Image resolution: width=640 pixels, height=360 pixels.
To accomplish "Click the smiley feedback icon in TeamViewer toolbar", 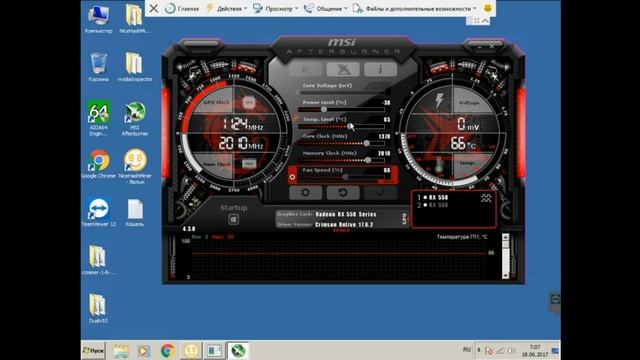I will point(488,8).
